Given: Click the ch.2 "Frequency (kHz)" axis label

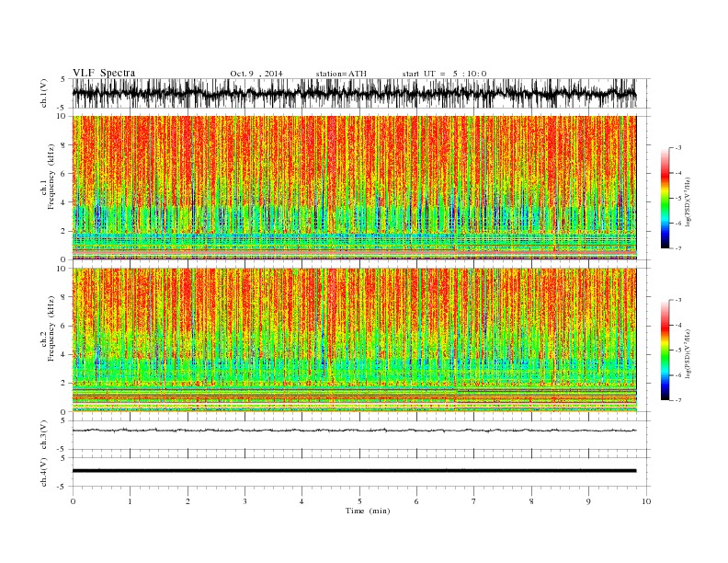Looking at the screenshot, I should [x=51, y=328].
